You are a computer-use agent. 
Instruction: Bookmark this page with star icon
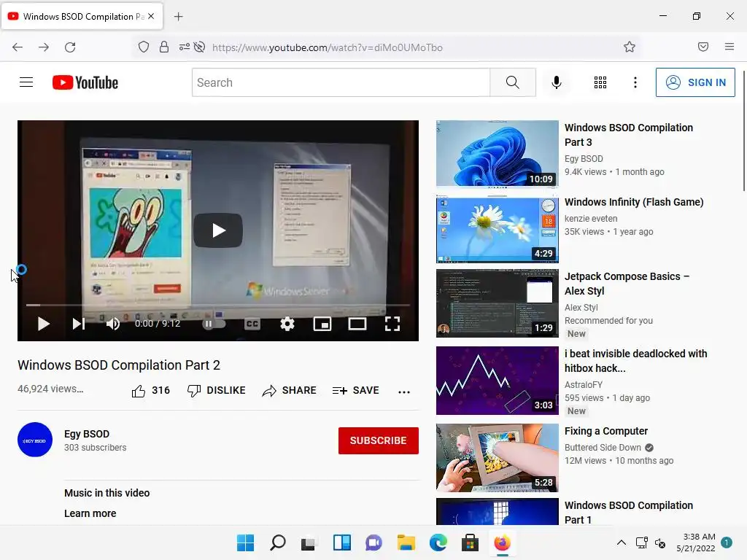pos(630,47)
